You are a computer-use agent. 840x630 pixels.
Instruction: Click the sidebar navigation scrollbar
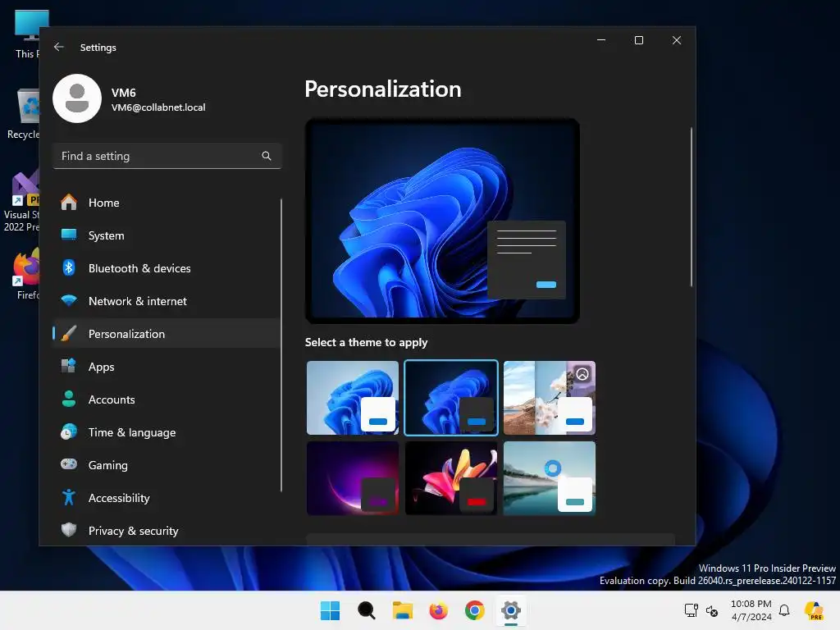281,345
